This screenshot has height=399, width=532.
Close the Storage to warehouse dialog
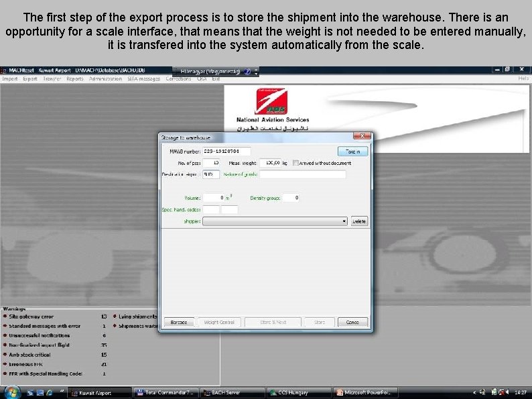tap(362, 136)
